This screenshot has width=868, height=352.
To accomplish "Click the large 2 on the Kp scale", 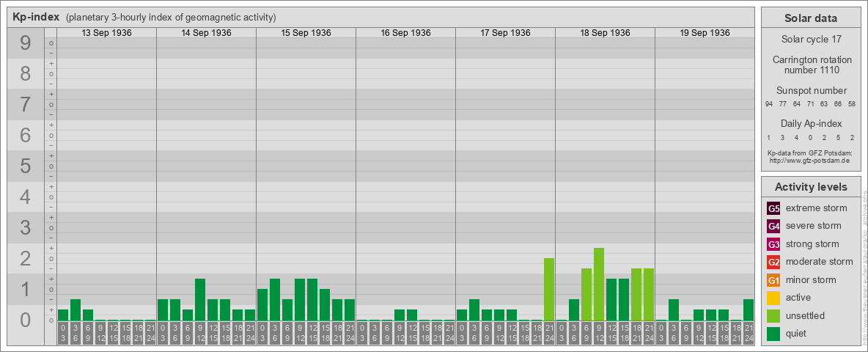I will (26, 258).
